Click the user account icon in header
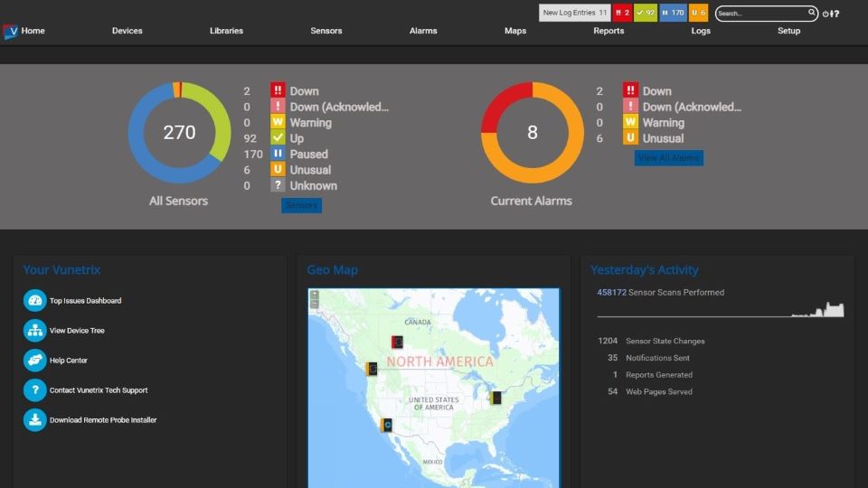This screenshot has height=488, width=868. click(831, 14)
